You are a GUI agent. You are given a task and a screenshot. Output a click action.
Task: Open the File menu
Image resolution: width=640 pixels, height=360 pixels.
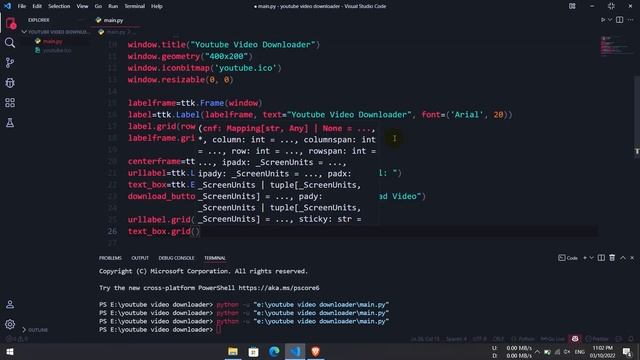[x=22, y=6]
